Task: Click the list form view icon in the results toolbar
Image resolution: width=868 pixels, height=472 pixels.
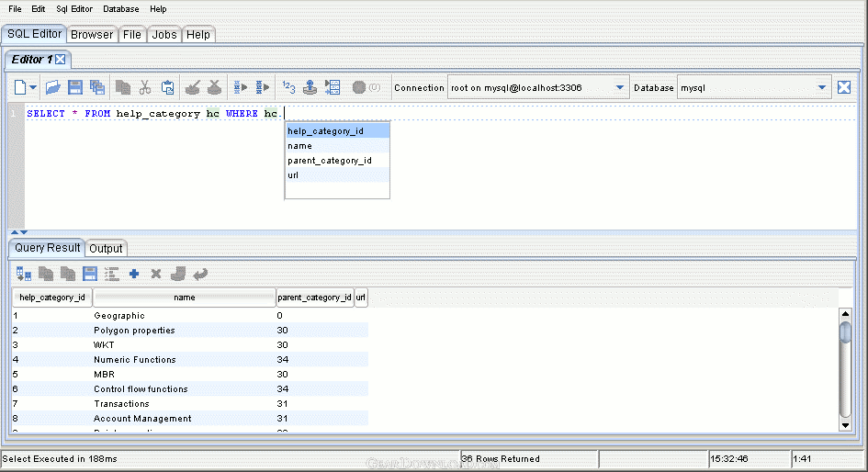Action: pos(112,274)
